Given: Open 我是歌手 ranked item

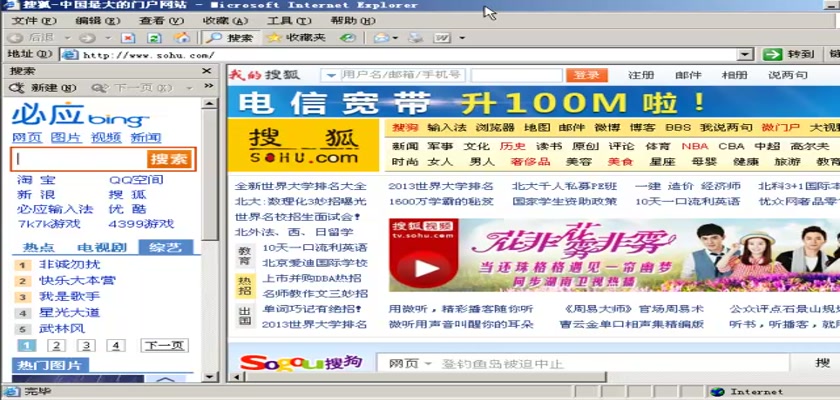Looking at the screenshot, I should (70, 297).
